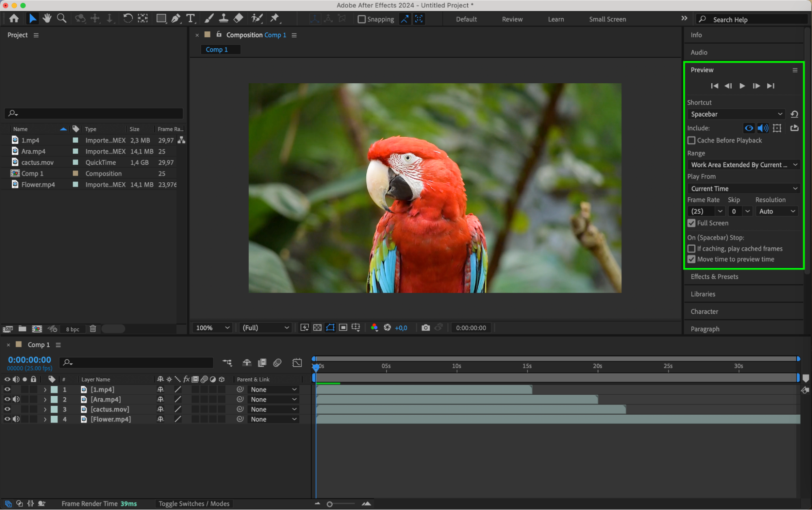Open the Spacebar shortcut dropdown
Screen dimensions: 812x510
(736, 114)
